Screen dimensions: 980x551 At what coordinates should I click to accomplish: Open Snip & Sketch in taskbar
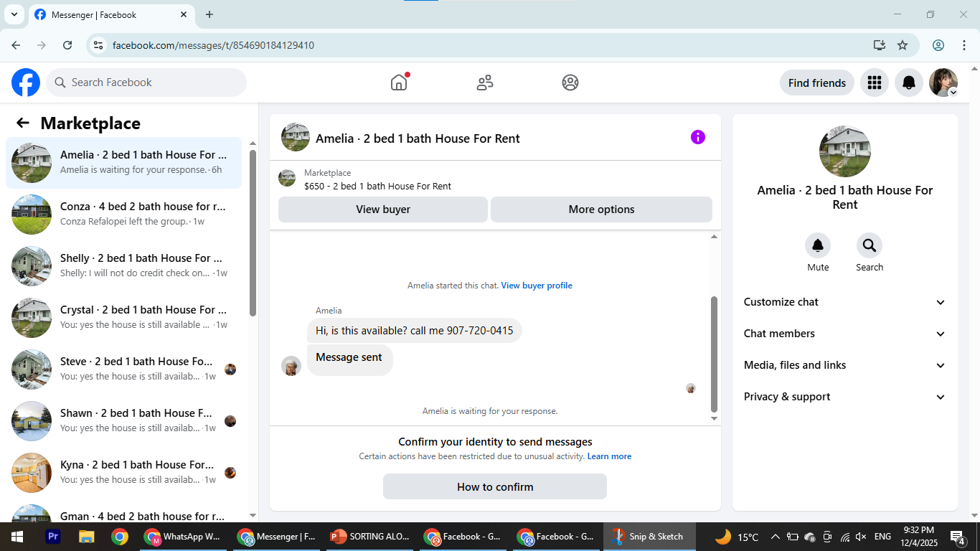click(x=649, y=537)
